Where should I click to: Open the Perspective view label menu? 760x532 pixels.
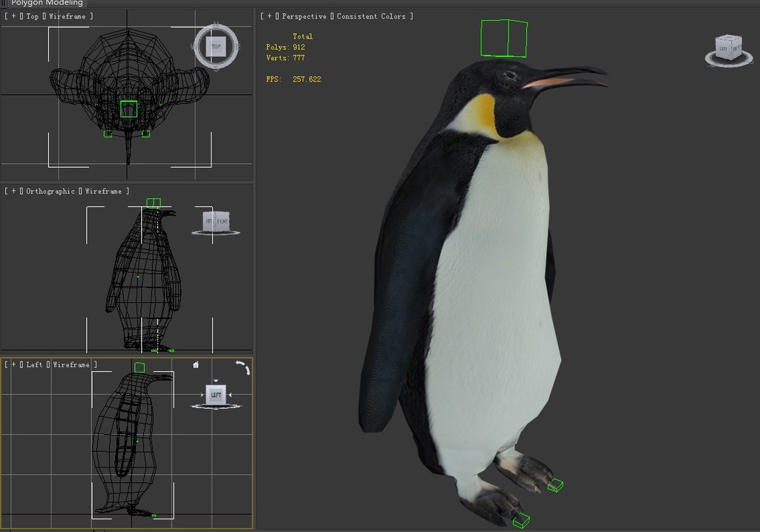pyautogui.click(x=304, y=16)
